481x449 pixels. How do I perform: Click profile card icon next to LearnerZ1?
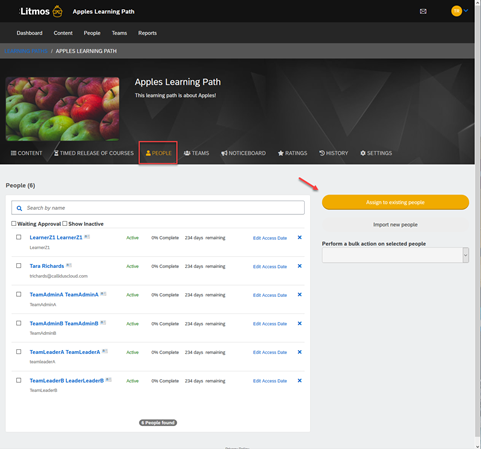87,237
